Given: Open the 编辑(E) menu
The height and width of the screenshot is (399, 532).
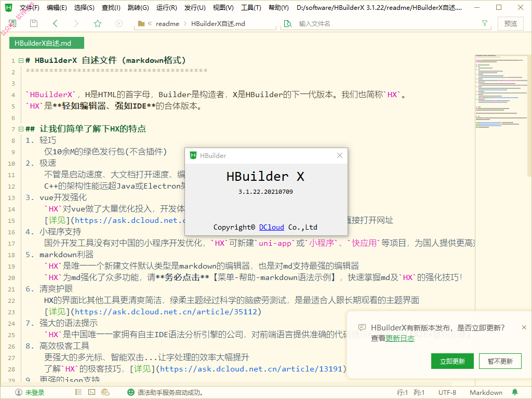Looking at the screenshot, I should pyautogui.click(x=57, y=7).
